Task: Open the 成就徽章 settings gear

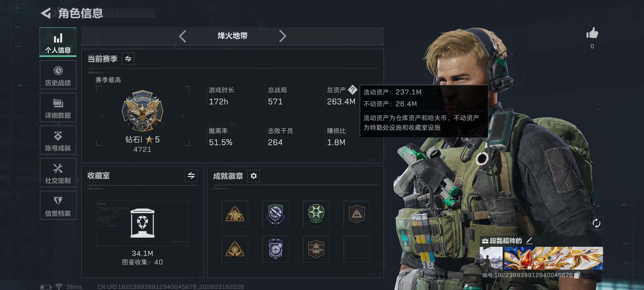Action: pos(254,176)
